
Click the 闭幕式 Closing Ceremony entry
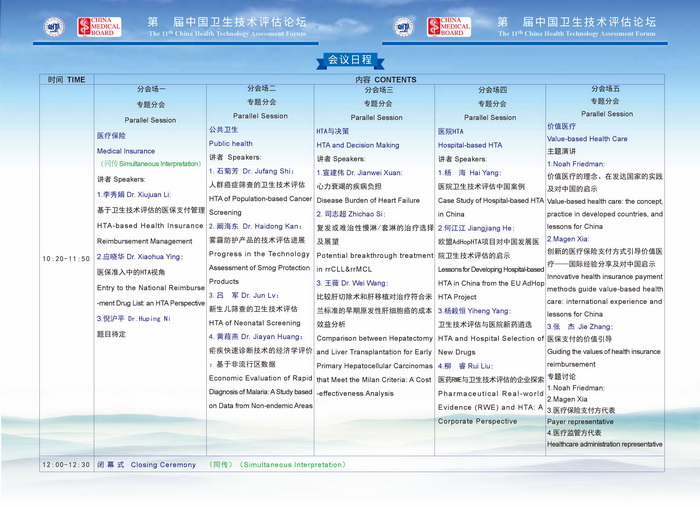(146, 465)
